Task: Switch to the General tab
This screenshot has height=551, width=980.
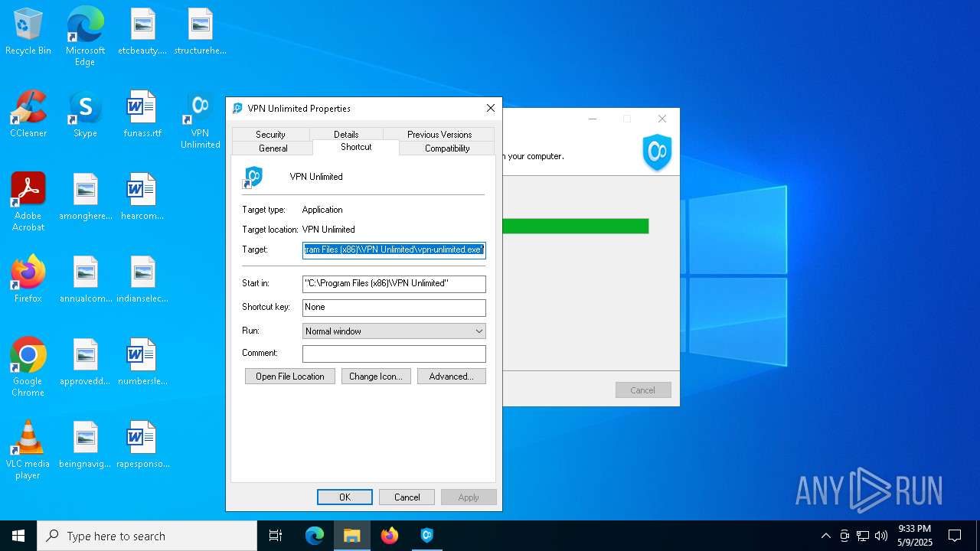Action: coord(273,148)
